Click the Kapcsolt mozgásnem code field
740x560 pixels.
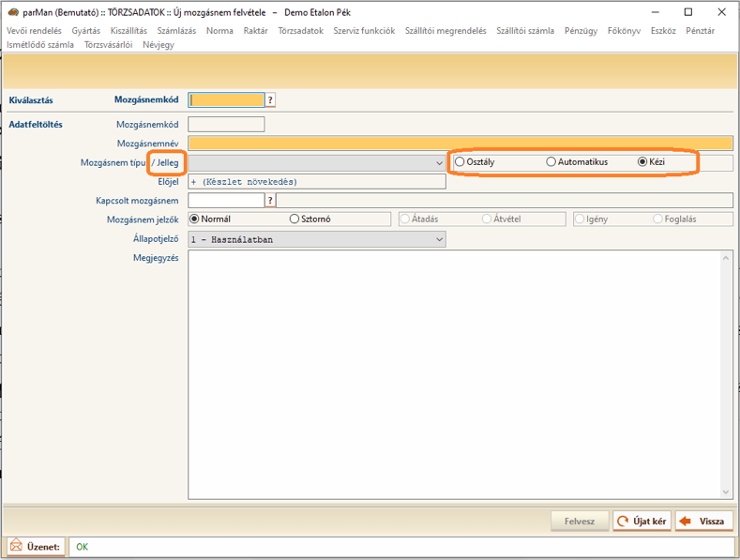click(x=226, y=200)
